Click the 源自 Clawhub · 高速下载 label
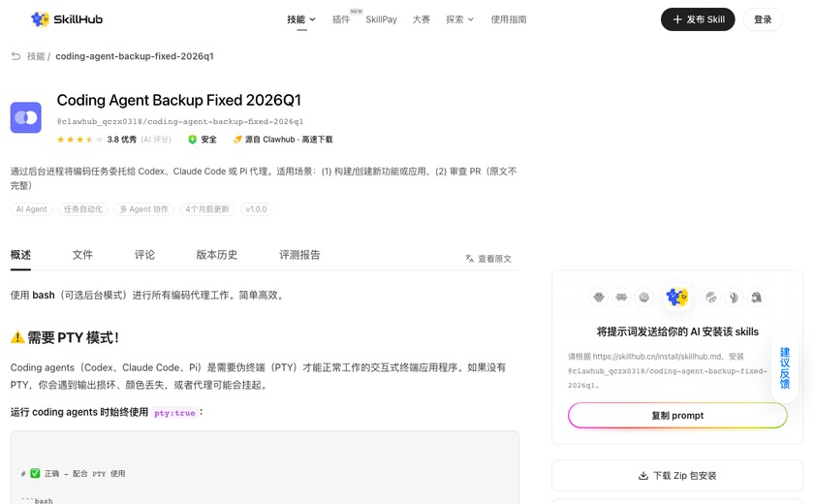Viewport: 814px width, 504px height. pos(289,140)
